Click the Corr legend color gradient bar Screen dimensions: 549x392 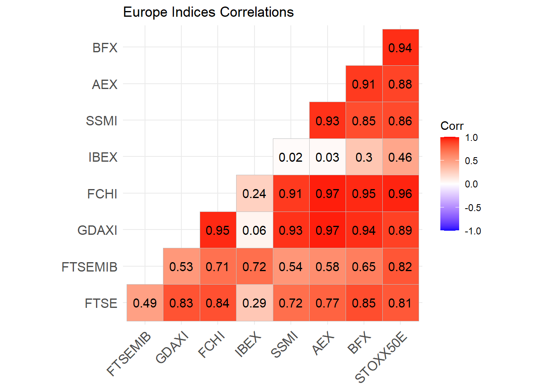pyautogui.click(x=450, y=184)
